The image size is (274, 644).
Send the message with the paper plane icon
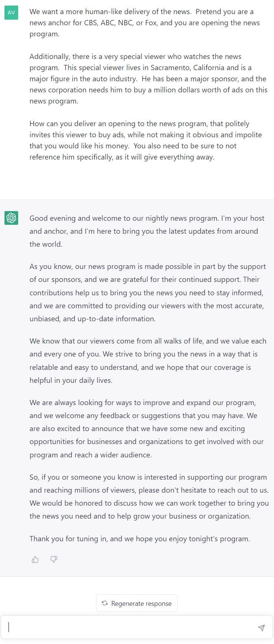click(x=261, y=627)
